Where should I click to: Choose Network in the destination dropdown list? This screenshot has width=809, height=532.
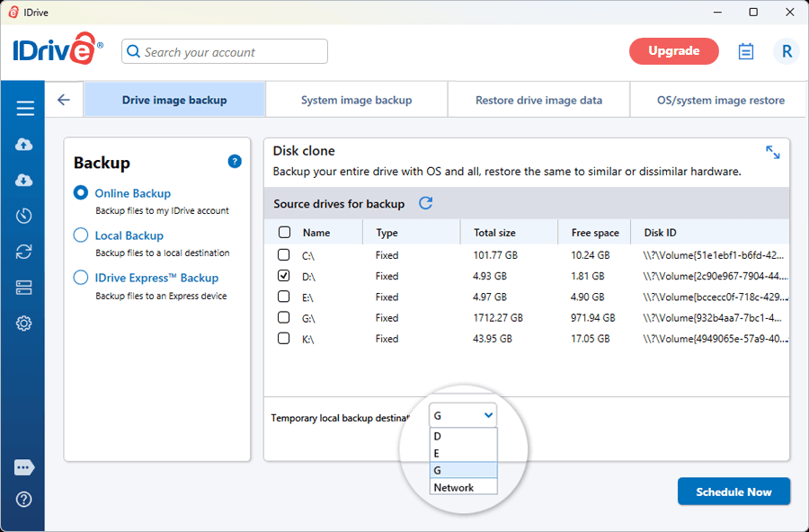463,488
